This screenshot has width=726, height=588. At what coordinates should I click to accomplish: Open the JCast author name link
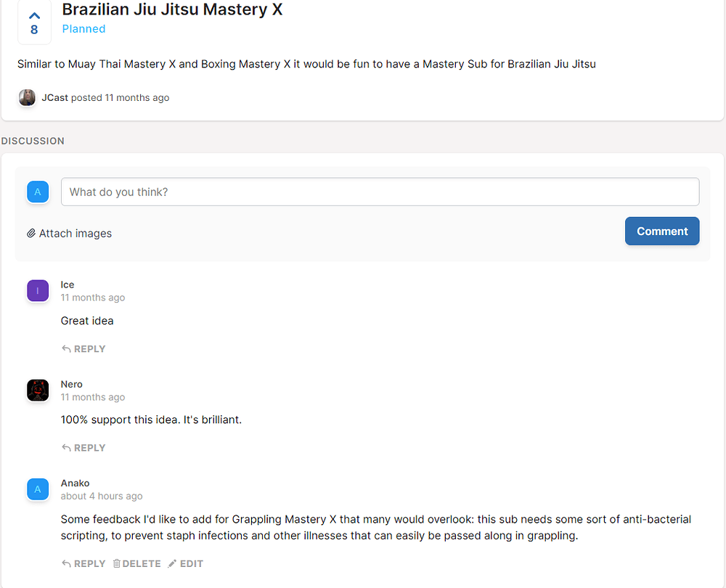(x=54, y=98)
